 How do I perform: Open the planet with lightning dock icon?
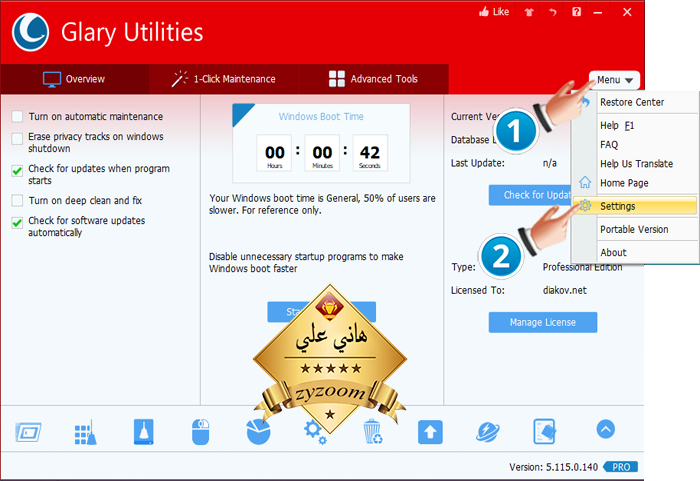pyautogui.click(x=488, y=432)
